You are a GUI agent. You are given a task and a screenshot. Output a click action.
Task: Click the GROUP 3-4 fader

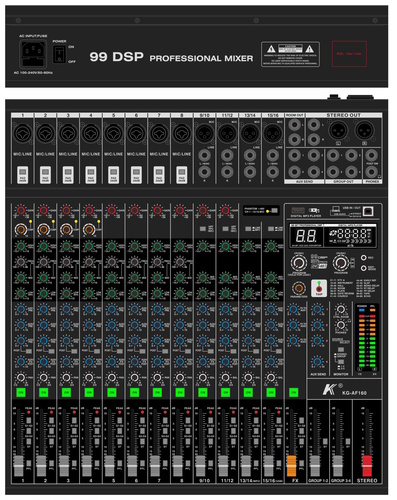click(x=337, y=466)
